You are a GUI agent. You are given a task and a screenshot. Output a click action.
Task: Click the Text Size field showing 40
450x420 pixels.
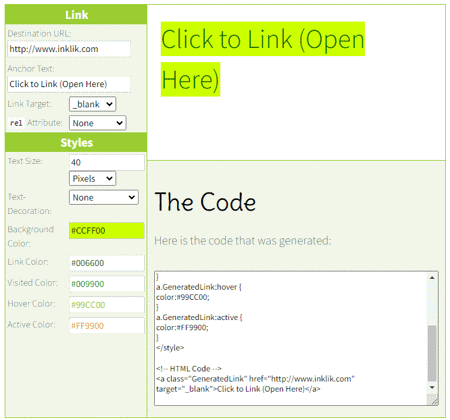(x=107, y=162)
